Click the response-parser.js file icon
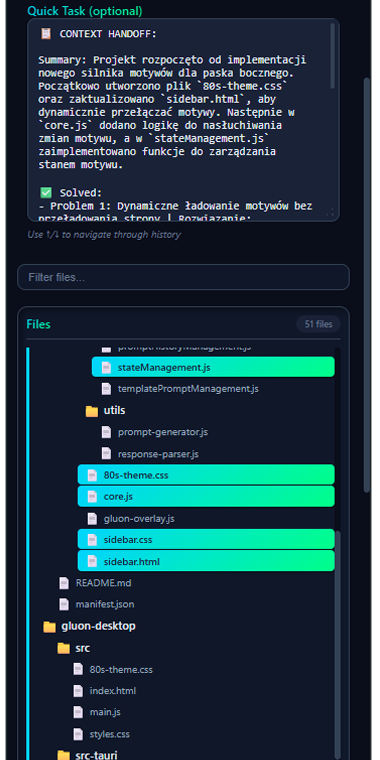 pos(106,454)
